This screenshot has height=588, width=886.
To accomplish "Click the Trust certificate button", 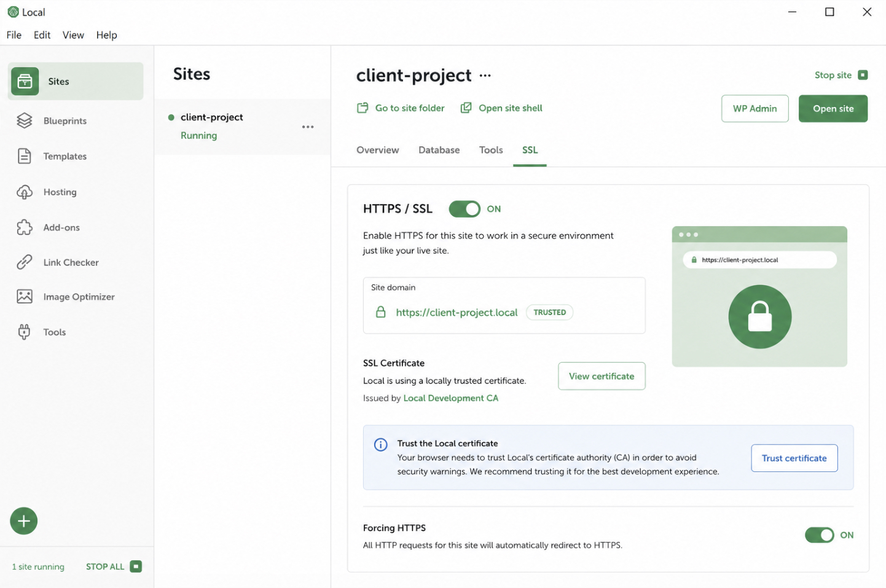I will (x=794, y=458).
